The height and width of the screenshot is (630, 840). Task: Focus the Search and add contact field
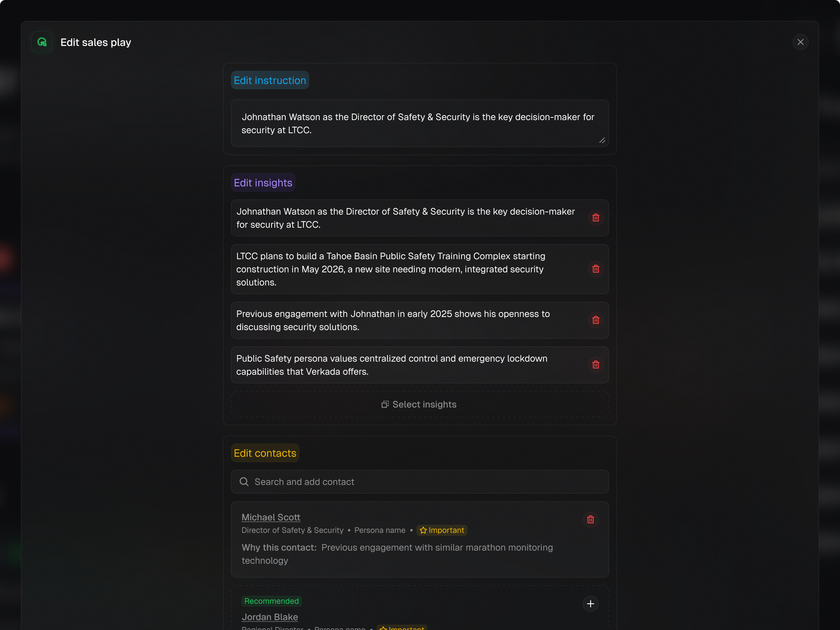[425, 482]
